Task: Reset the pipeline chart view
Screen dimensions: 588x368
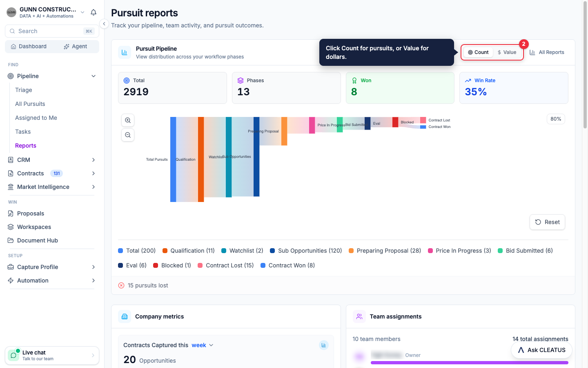Action: click(x=547, y=222)
